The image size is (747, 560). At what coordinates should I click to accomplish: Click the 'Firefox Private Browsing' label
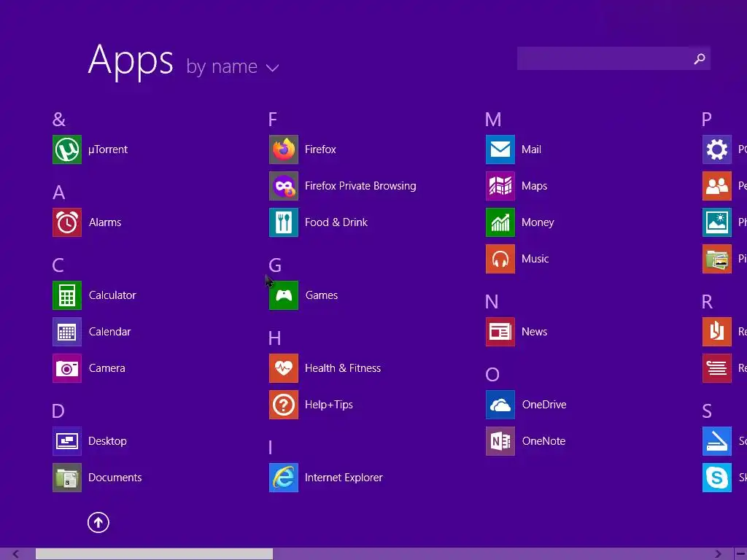tap(360, 186)
